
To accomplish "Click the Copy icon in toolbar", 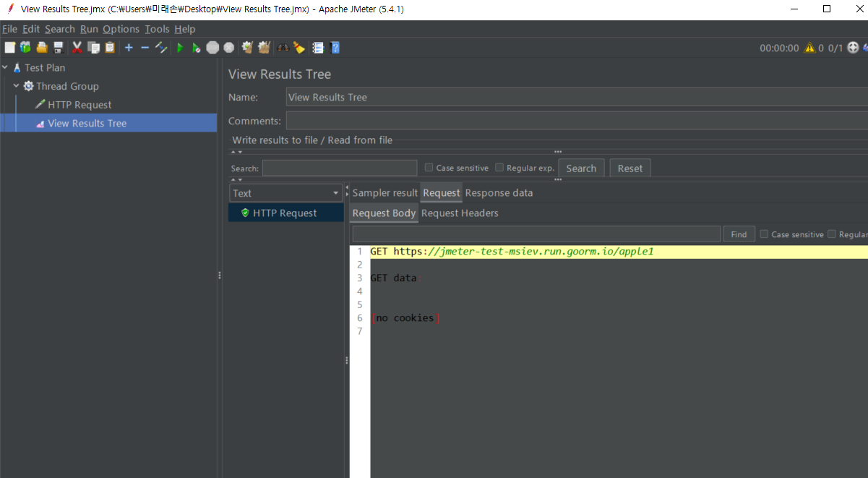I will [93, 48].
